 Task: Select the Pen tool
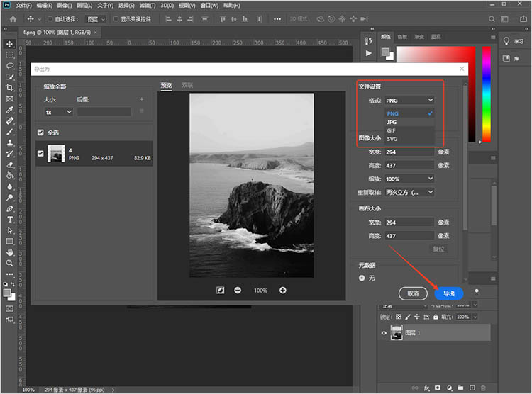[x=9, y=208]
